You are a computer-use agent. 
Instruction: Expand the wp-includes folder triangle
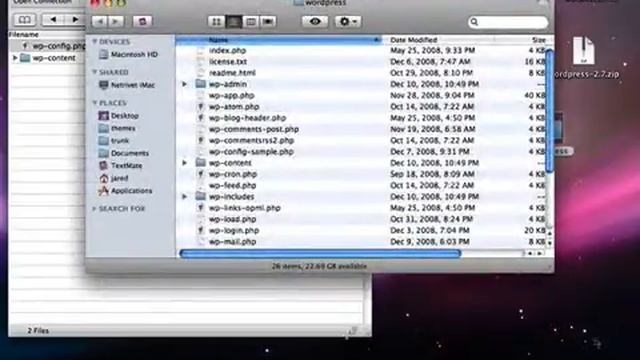coord(184,197)
